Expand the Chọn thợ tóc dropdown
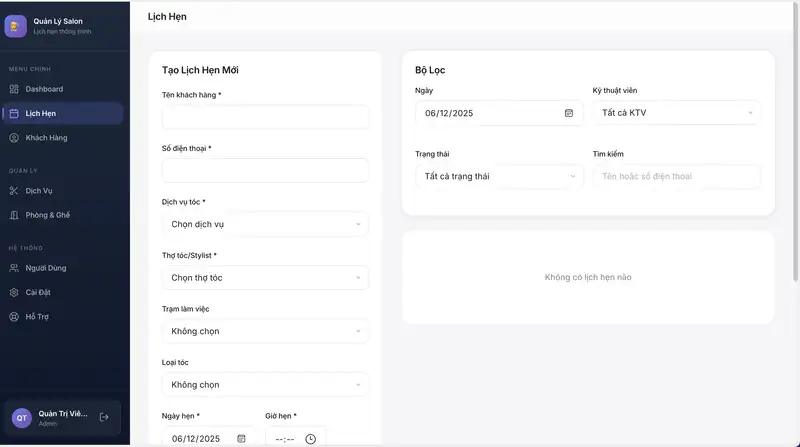Viewport: 800px width, 447px height. (x=265, y=277)
